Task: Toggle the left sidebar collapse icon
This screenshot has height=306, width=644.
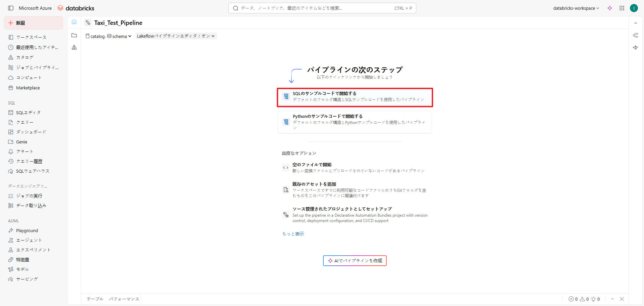Action: tap(11, 8)
